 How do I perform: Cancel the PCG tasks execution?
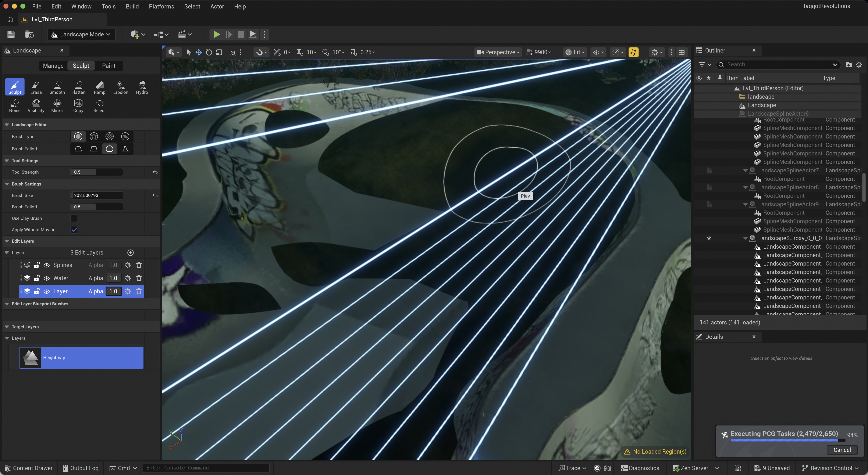pyautogui.click(x=842, y=450)
